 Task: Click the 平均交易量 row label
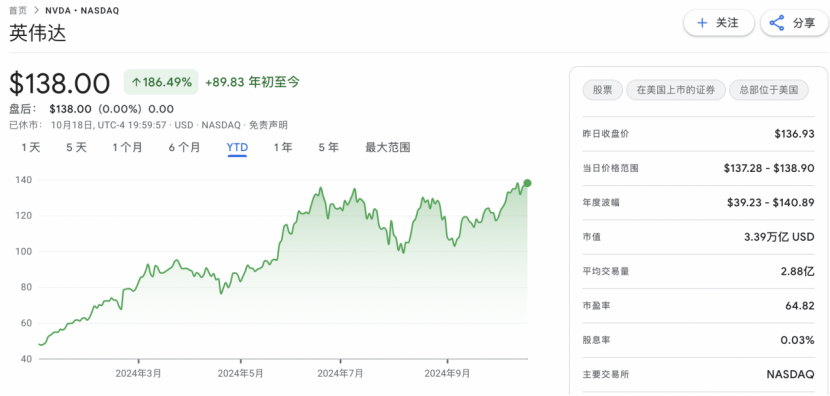pos(606,272)
